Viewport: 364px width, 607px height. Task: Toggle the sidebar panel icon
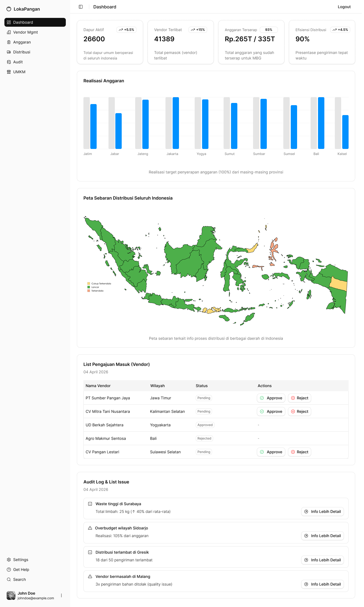pyautogui.click(x=81, y=7)
